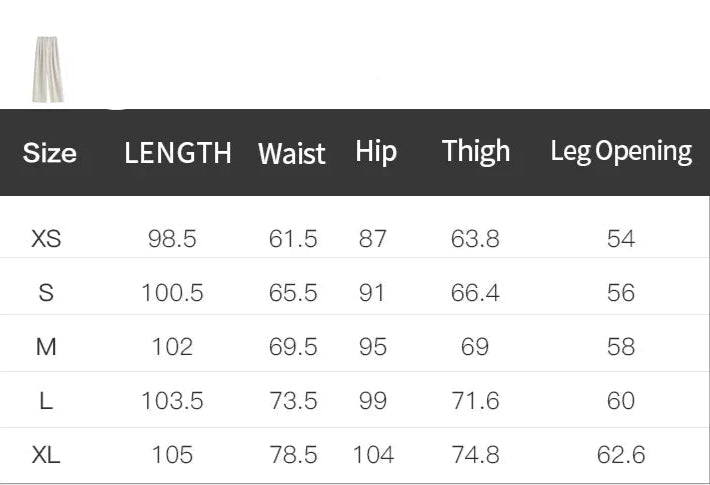Click the 98.5 length value for XS

click(172, 239)
